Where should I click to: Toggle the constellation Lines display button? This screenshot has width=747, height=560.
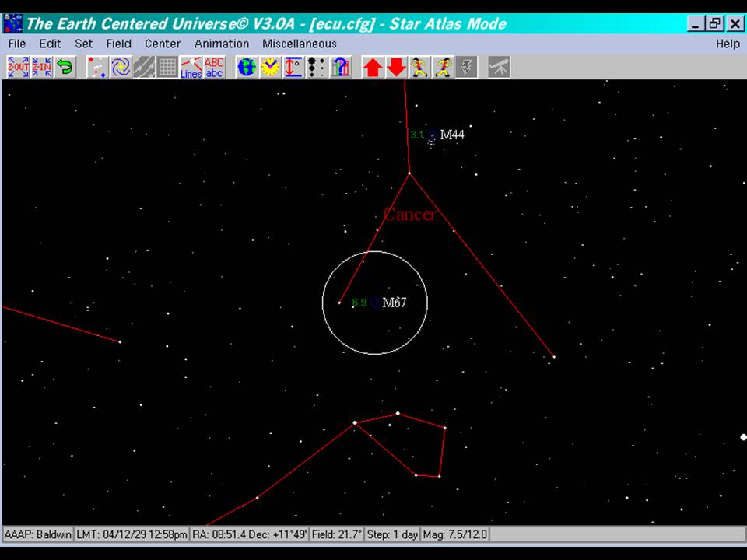[x=191, y=67]
